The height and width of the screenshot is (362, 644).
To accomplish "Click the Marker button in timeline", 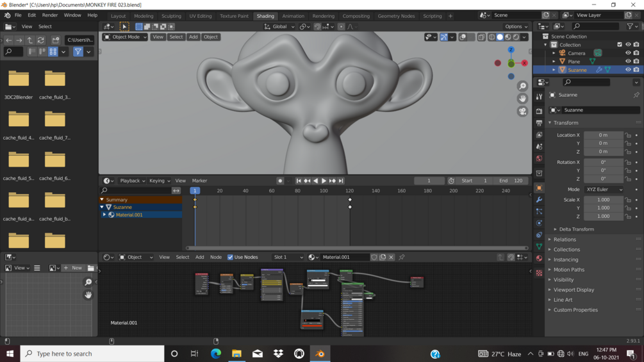I will point(199,181).
